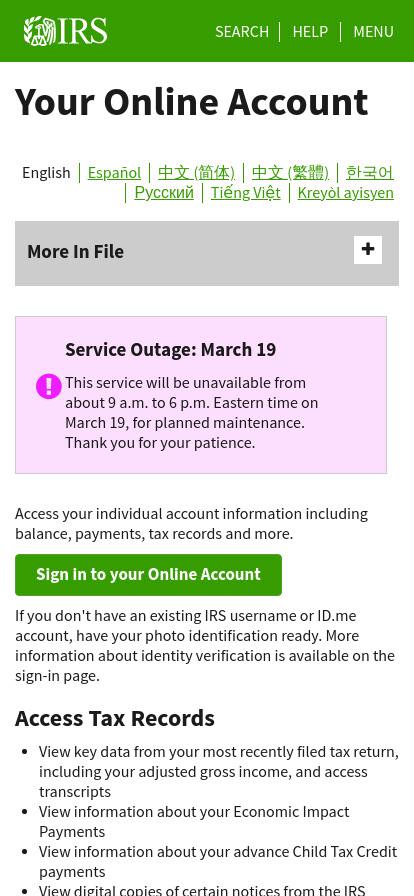Viewport: 414px width, 896px height.
Task: Switch language to 中文 (简体)
Action: pyautogui.click(x=196, y=173)
